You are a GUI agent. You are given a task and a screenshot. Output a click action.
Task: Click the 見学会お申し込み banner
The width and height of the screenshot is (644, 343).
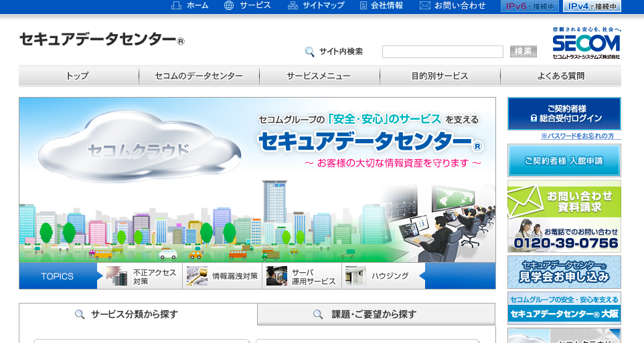[564, 272]
